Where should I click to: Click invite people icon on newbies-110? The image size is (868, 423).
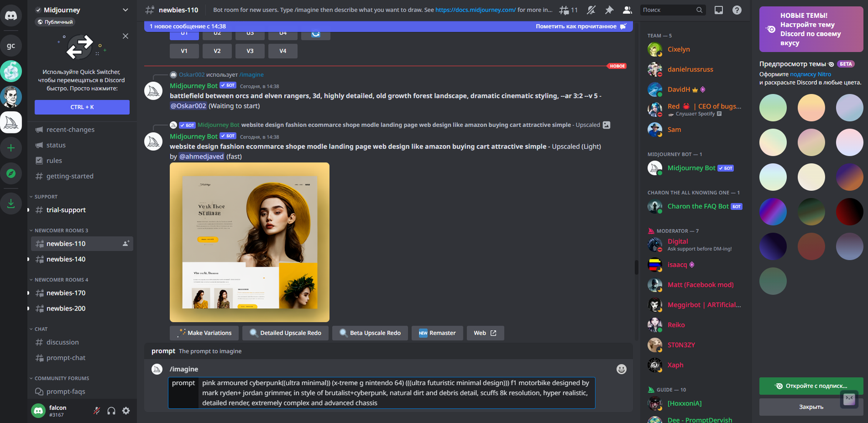(126, 244)
